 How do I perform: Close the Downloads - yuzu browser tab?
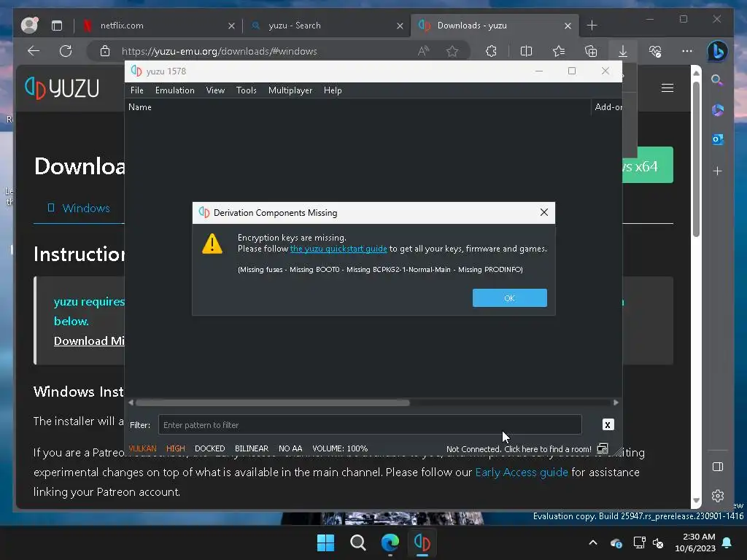coord(568,26)
